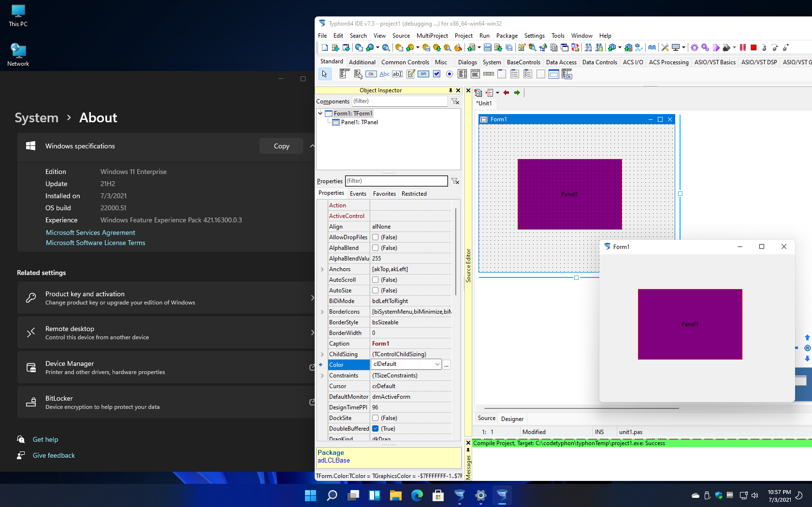Switch to the Common Controls palette tab
812x507 pixels.
pyautogui.click(x=405, y=62)
